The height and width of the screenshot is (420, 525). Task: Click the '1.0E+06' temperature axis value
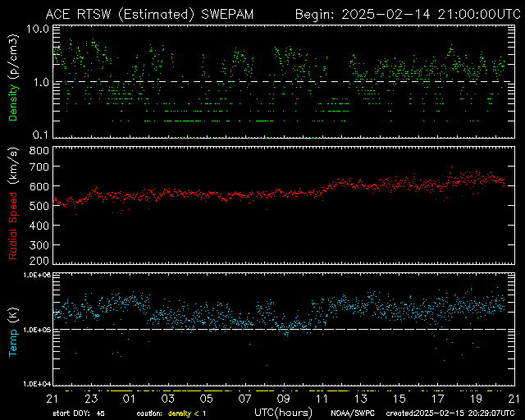click(x=37, y=275)
